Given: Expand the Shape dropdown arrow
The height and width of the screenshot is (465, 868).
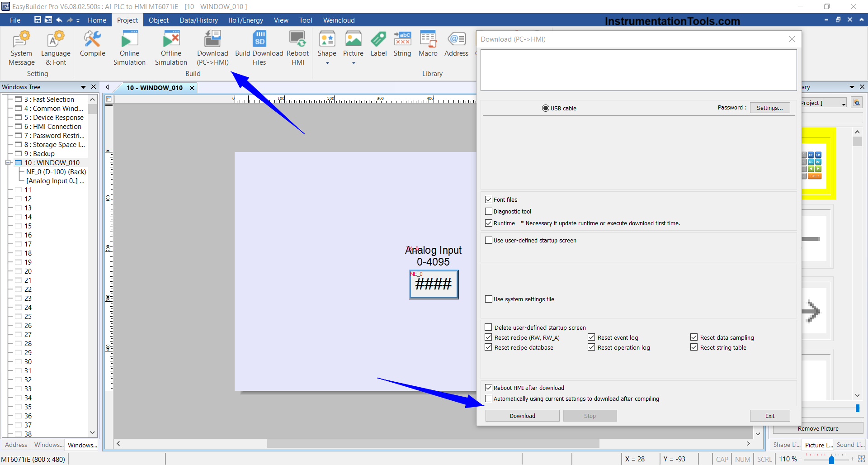Looking at the screenshot, I should (327, 63).
